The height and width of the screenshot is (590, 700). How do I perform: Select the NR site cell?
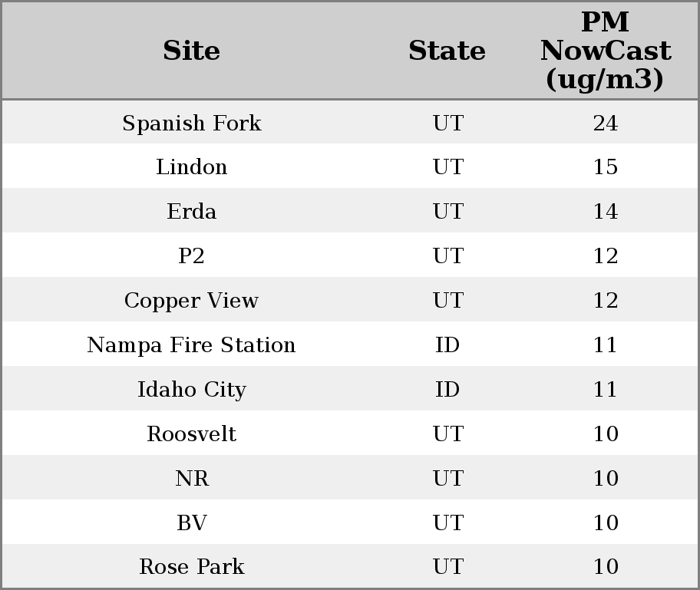click(x=191, y=479)
